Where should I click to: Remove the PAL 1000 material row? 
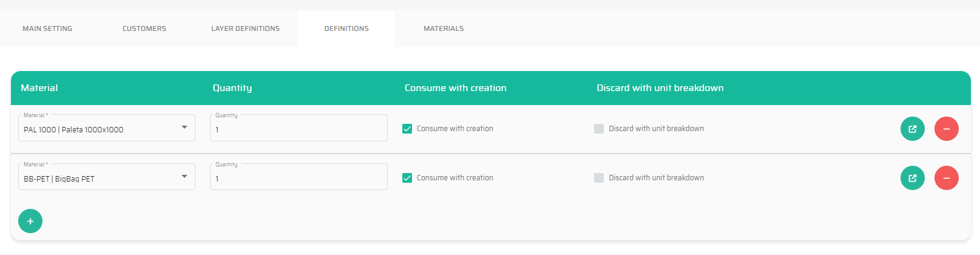[946, 129]
